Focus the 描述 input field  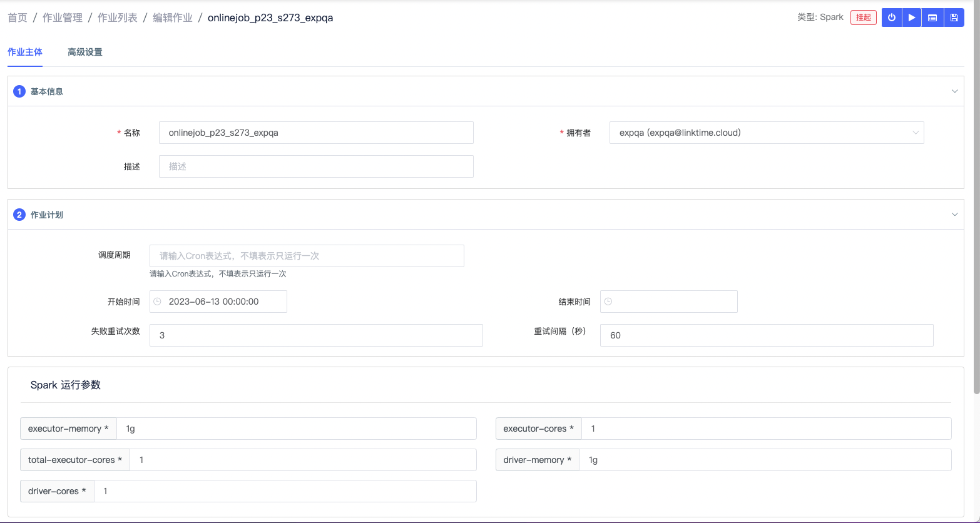coord(316,166)
